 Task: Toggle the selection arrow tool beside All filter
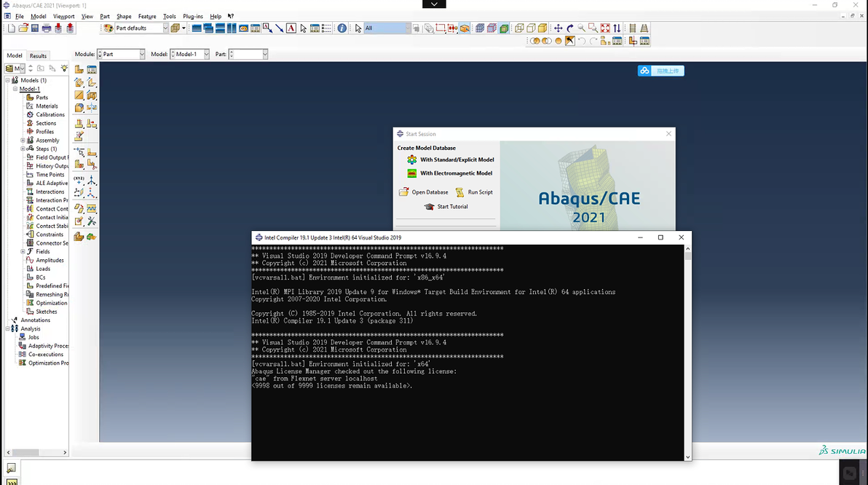(x=358, y=28)
